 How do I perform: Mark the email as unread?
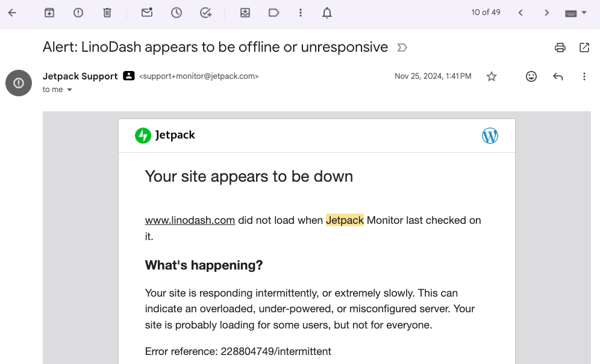tap(147, 13)
